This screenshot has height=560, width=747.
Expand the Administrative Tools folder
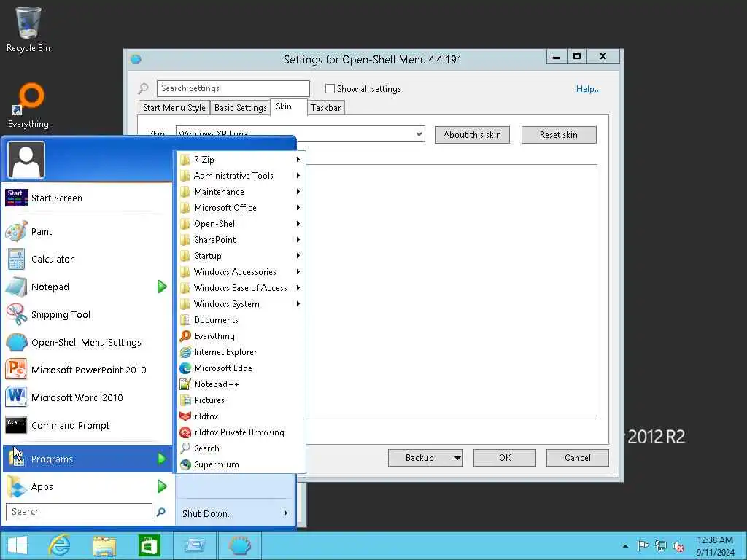241,176
